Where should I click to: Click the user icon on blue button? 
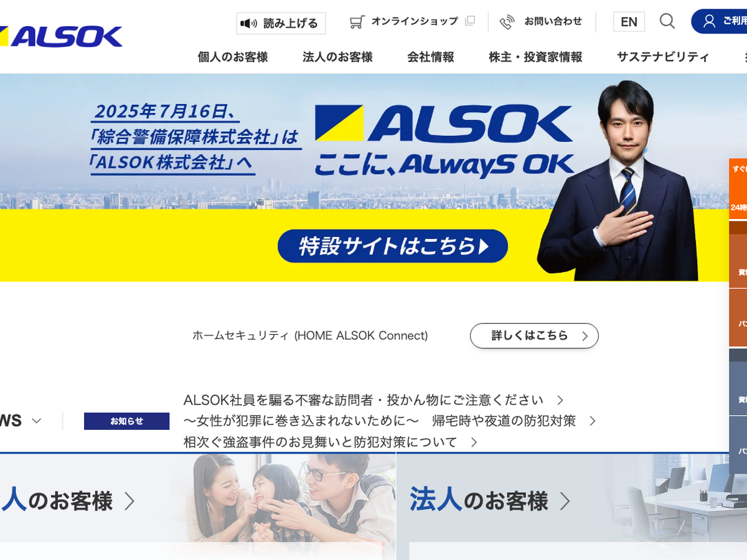pos(709,21)
